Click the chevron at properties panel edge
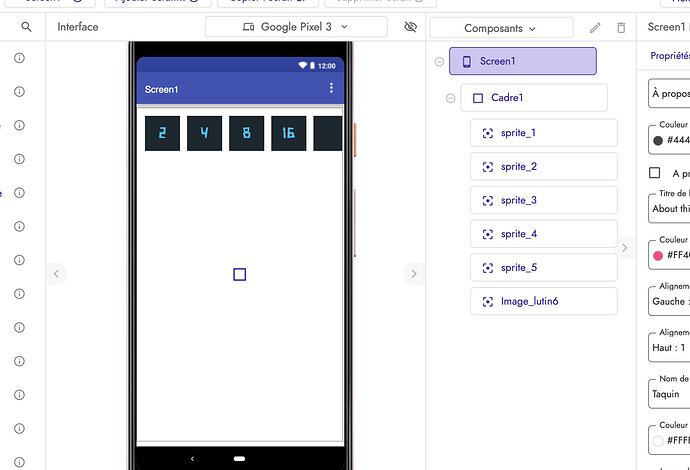Viewport: 690px width, 470px height. click(x=624, y=248)
